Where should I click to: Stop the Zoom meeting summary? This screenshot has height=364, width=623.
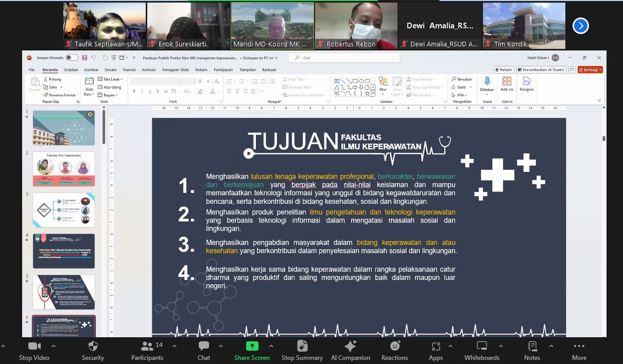click(x=302, y=350)
